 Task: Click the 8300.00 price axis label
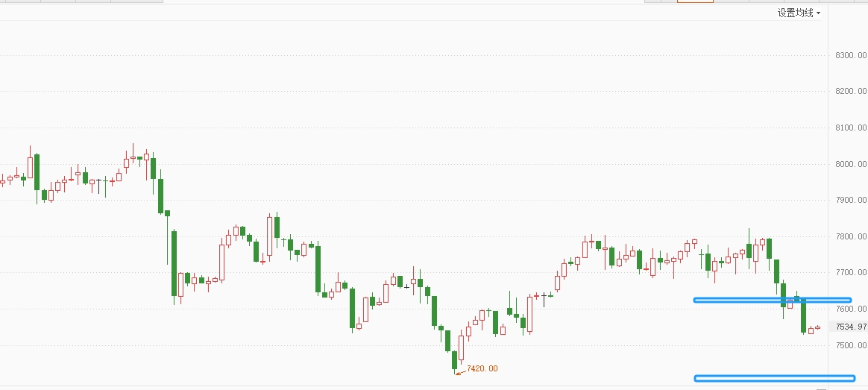tap(851, 55)
